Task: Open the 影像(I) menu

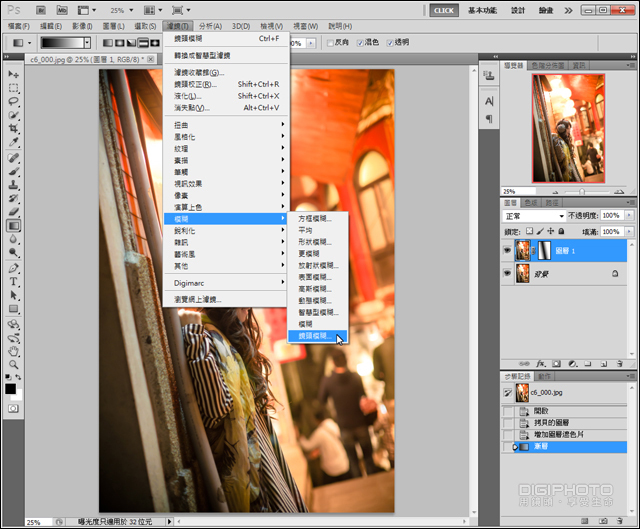Action: point(82,26)
